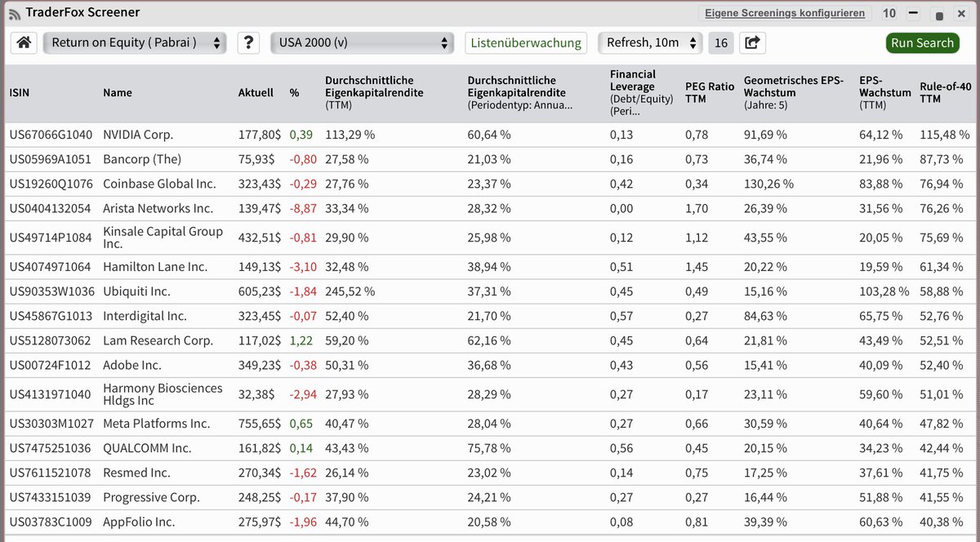Open the question mark help button
The image size is (980, 542).
248,42
